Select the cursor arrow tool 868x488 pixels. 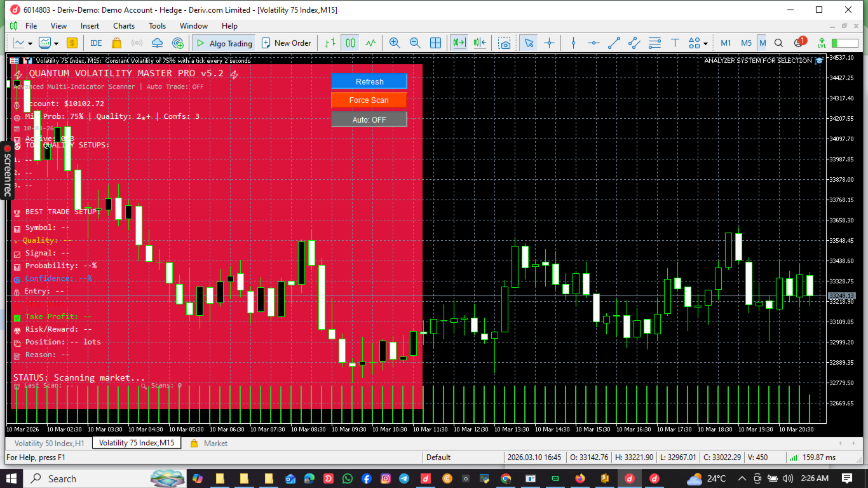pos(529,43)
